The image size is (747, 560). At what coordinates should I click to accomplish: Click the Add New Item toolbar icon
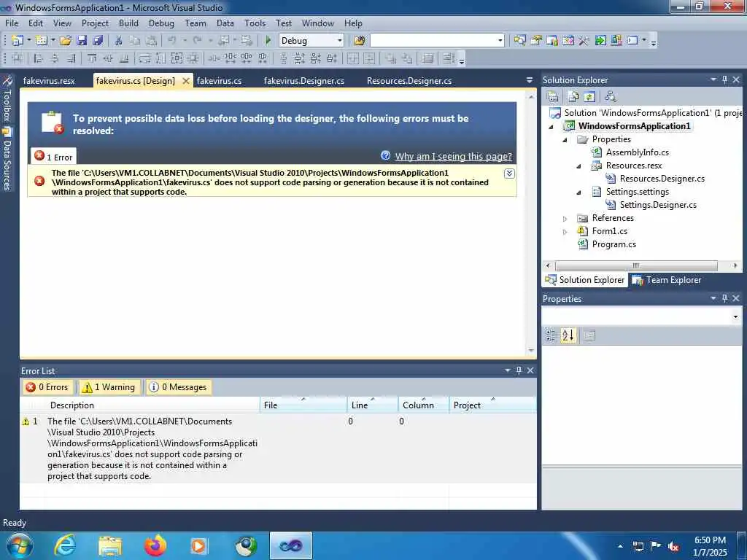[42, 41]
